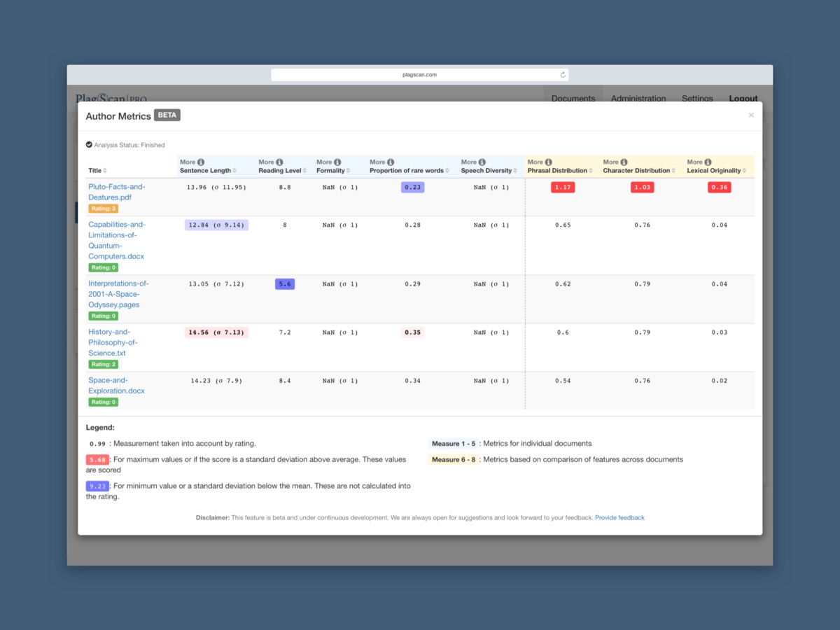The height and width of the screenshot is (630, 840).
Task: Open Character Distribution info icon
Action: pos(624,162)
